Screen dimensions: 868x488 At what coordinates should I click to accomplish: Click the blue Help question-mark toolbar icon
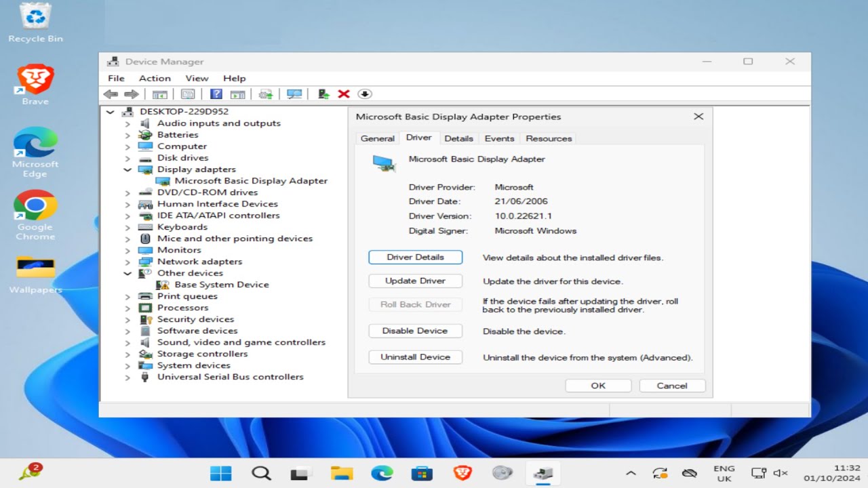tap(216, 94)
